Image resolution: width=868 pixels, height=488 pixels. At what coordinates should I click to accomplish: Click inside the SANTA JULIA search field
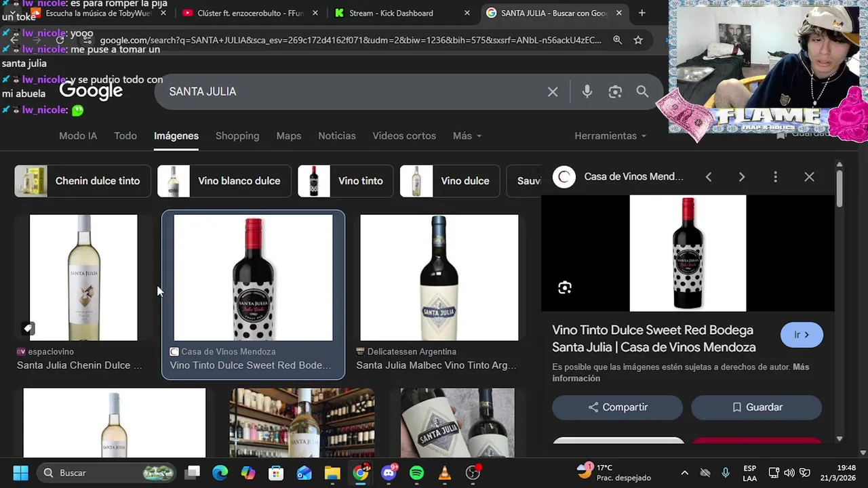click(x=353, y=91)
